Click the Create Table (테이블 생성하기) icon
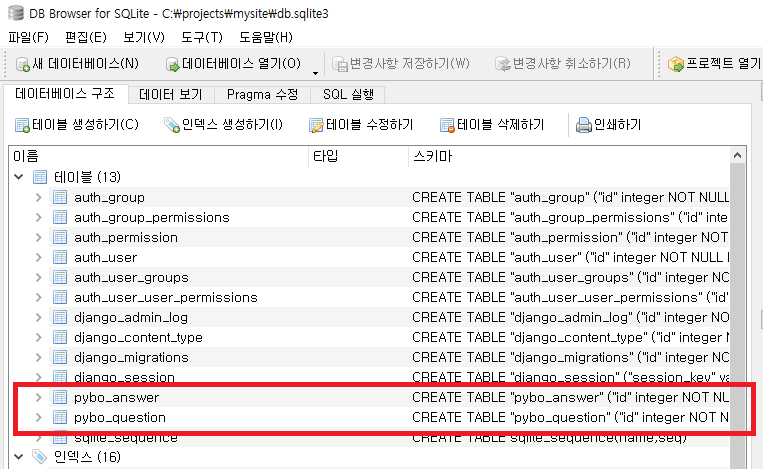This screenshot has height=469, width=763. point(22,125)
